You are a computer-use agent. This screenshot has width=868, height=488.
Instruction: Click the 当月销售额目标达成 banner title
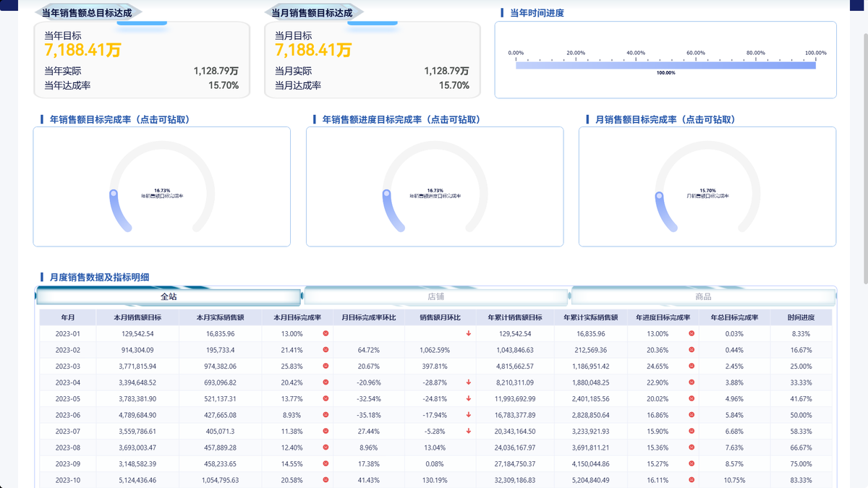click(312, 12)
